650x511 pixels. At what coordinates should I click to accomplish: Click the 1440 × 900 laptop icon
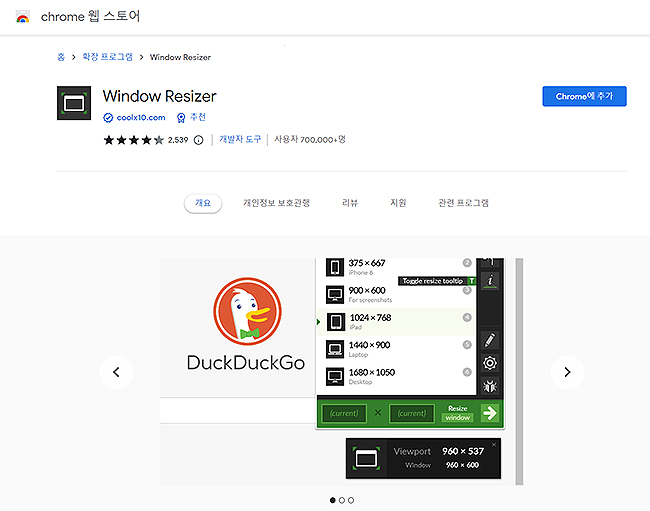(335, 349)
